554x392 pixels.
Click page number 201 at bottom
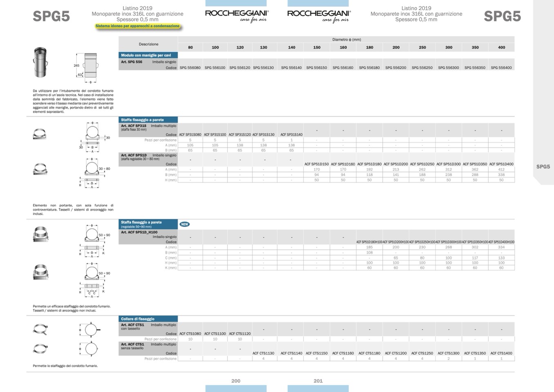[x=318, y=381]
